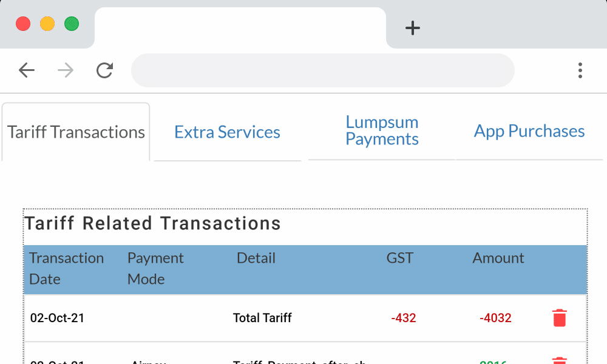Reload the current page
The height and width of the screenshot is (364, 607).
point(104,70)
